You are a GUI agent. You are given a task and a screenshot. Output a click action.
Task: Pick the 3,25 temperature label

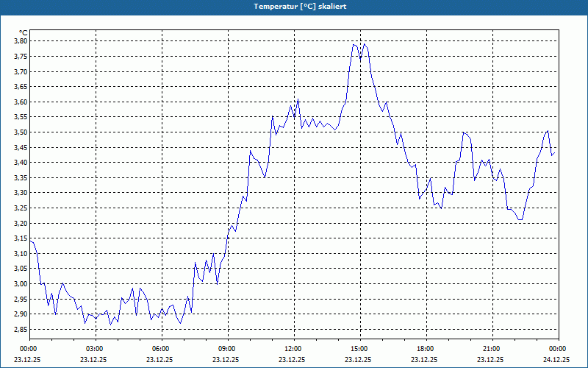coord(21,208)
